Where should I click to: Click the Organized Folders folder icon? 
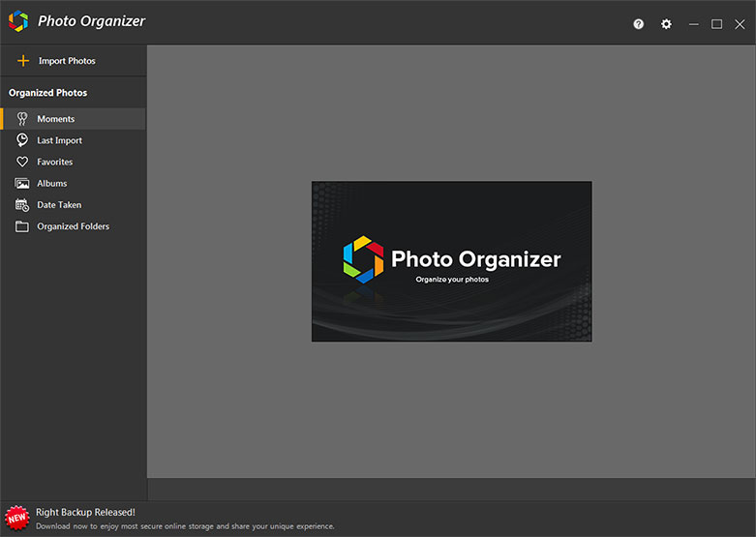22,226
